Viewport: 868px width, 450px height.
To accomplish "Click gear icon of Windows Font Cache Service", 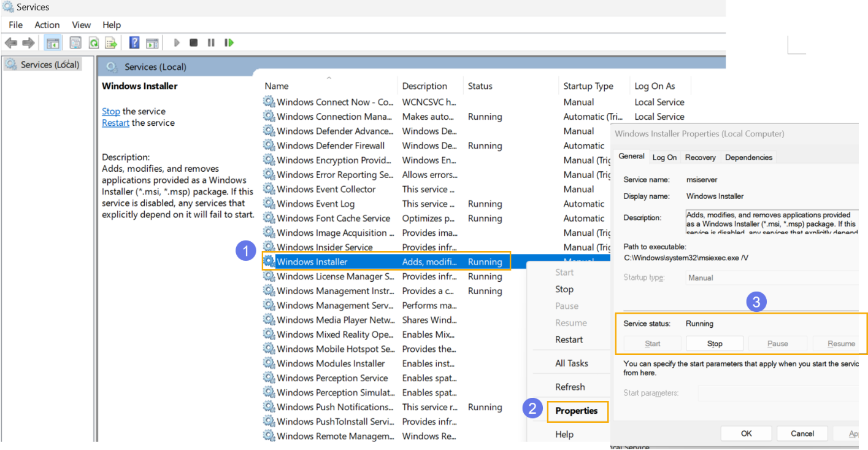I will tap(269, 218).
